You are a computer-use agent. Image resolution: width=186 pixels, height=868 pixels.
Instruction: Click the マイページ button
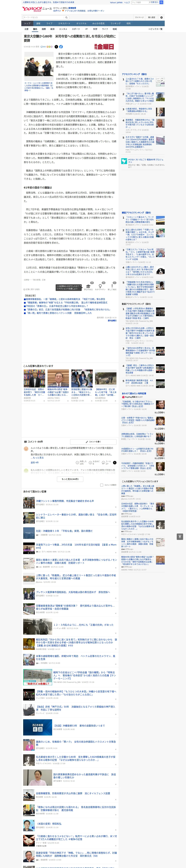click(x=139, y=18)
